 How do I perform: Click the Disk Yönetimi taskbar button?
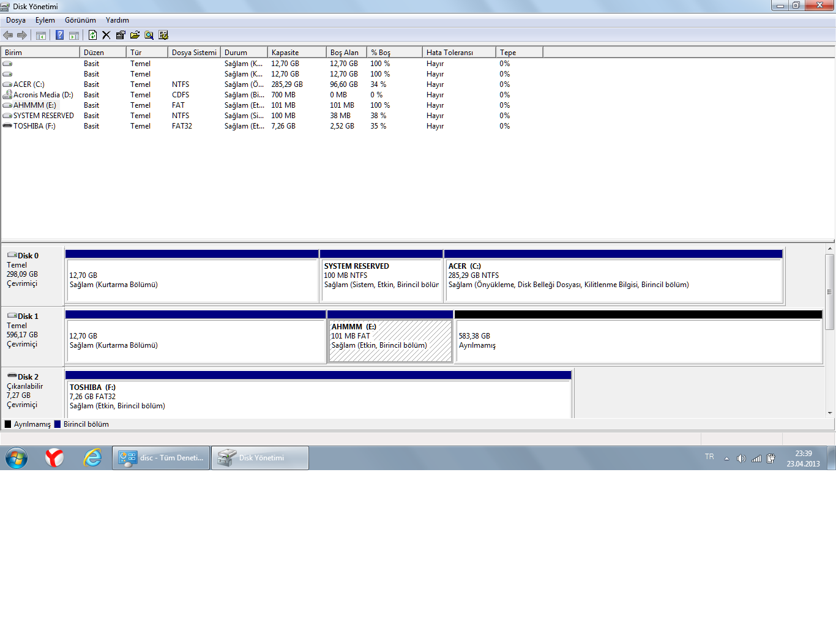[260, 458]
